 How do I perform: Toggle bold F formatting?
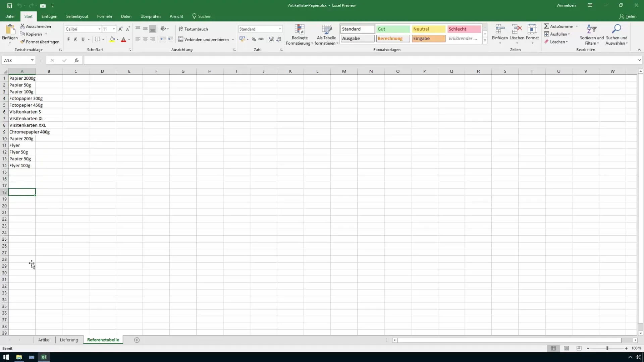(68, 39)
